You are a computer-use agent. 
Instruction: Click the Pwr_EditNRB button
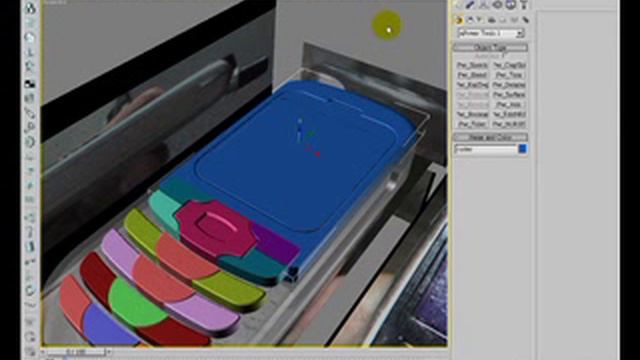(x=509, y=114)
